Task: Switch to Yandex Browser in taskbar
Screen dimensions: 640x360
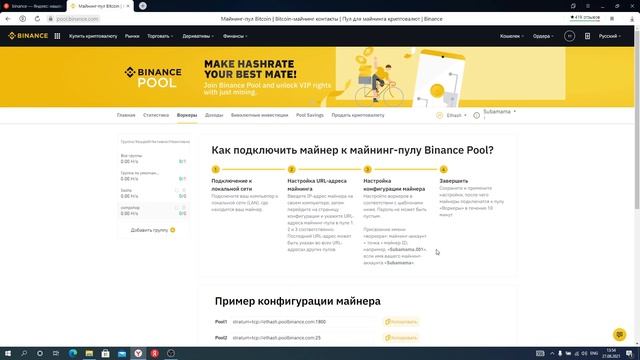Action: [138, 353]
